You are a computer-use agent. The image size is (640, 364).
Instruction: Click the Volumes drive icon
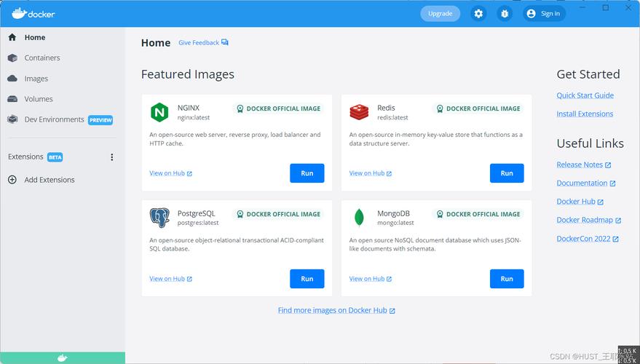12,99
